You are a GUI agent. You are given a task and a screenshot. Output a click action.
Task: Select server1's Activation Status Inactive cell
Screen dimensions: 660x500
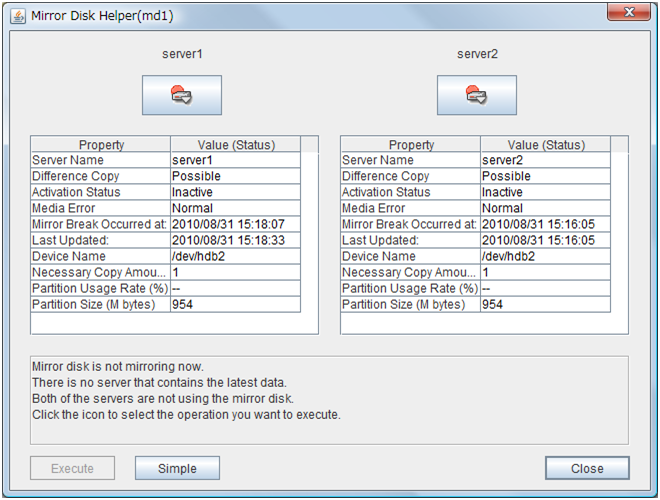pos(235,192)
